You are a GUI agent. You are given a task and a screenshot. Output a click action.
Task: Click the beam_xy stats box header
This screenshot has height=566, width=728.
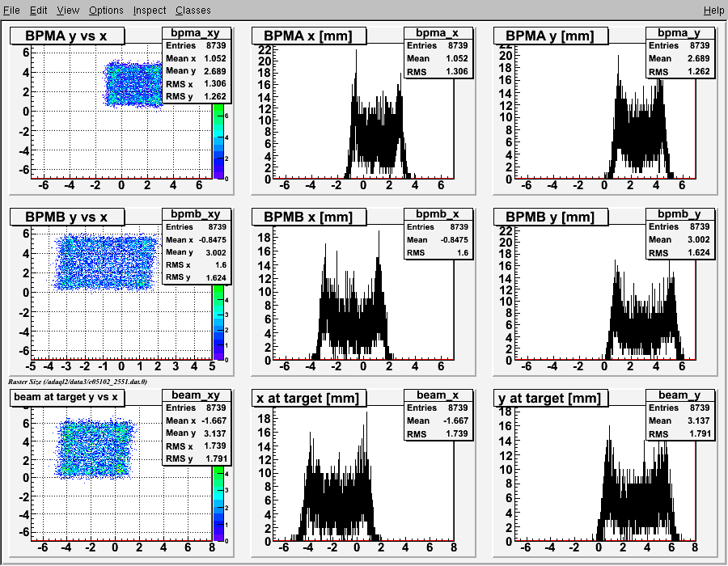196,395
